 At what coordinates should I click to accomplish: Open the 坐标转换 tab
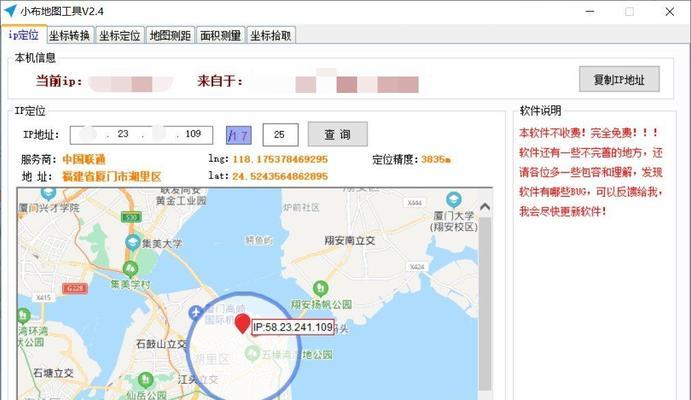(x=70, y=36)
